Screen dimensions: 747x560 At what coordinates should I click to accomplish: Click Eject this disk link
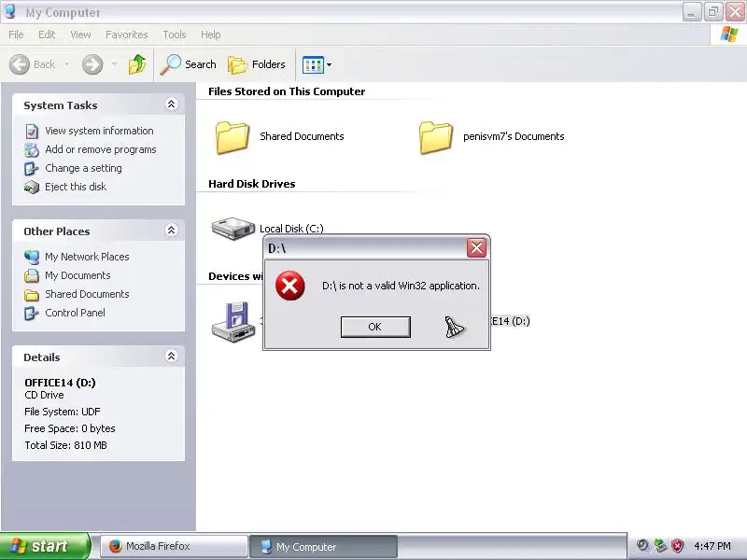pyautogui.click(x=76, y=187)
